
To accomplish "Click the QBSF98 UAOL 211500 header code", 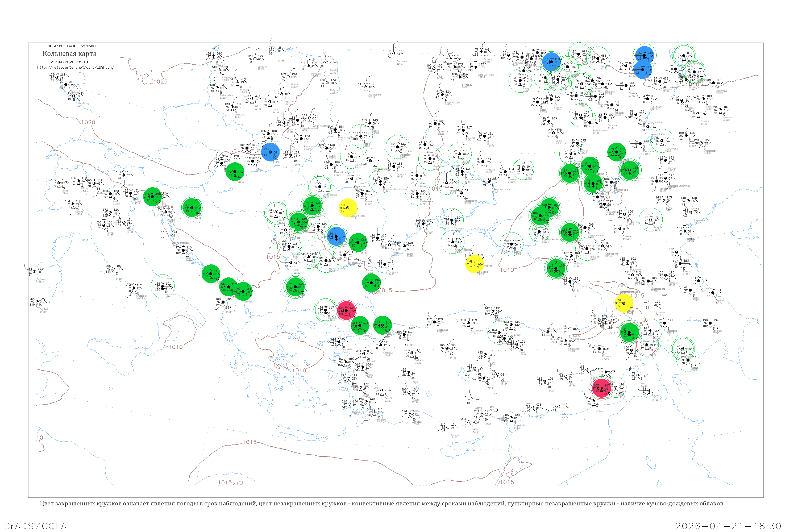I will coord(72,46).
